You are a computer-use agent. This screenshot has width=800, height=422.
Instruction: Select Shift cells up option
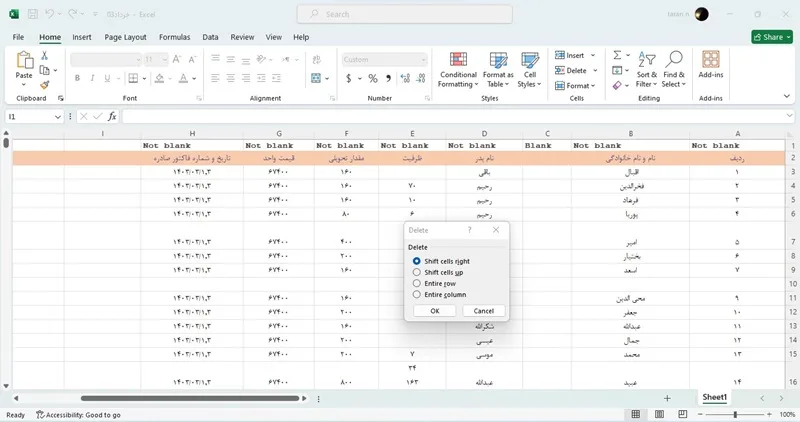pos(417,272)
